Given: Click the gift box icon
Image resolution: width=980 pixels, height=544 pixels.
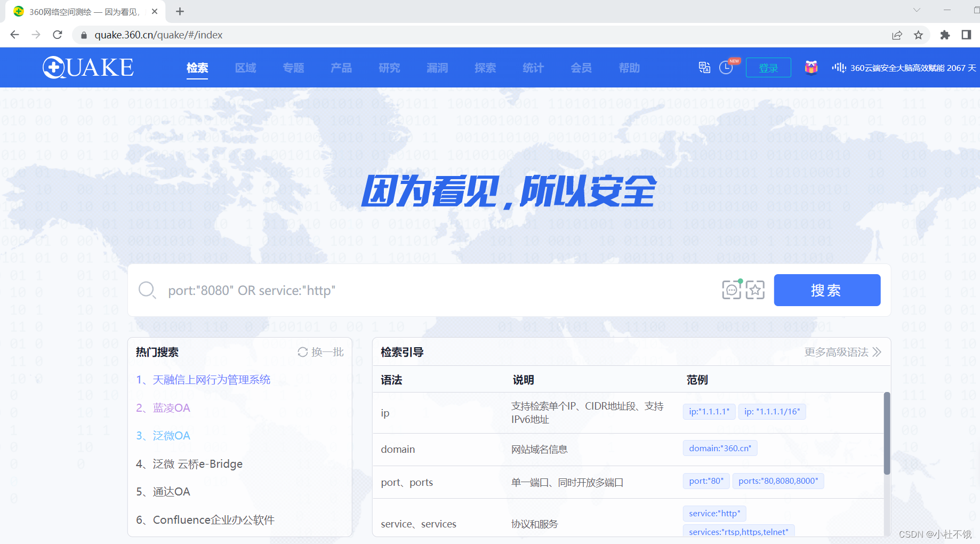Looking at the screenshot, I should tap(811, 68).
